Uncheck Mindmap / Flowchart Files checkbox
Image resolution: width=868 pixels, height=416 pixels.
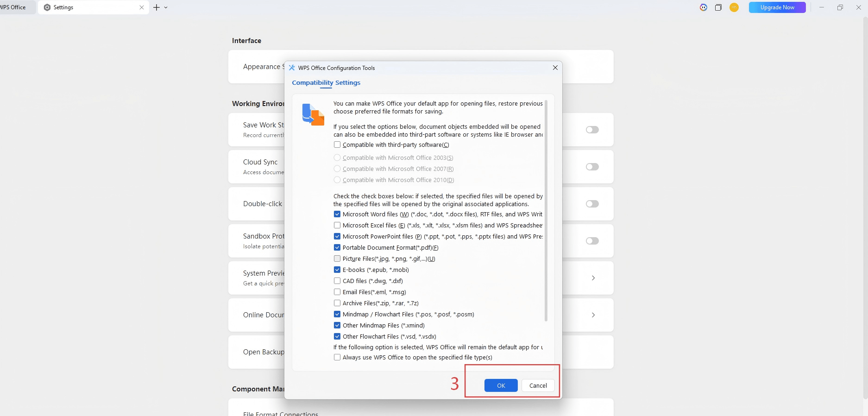tap(337, 315)
